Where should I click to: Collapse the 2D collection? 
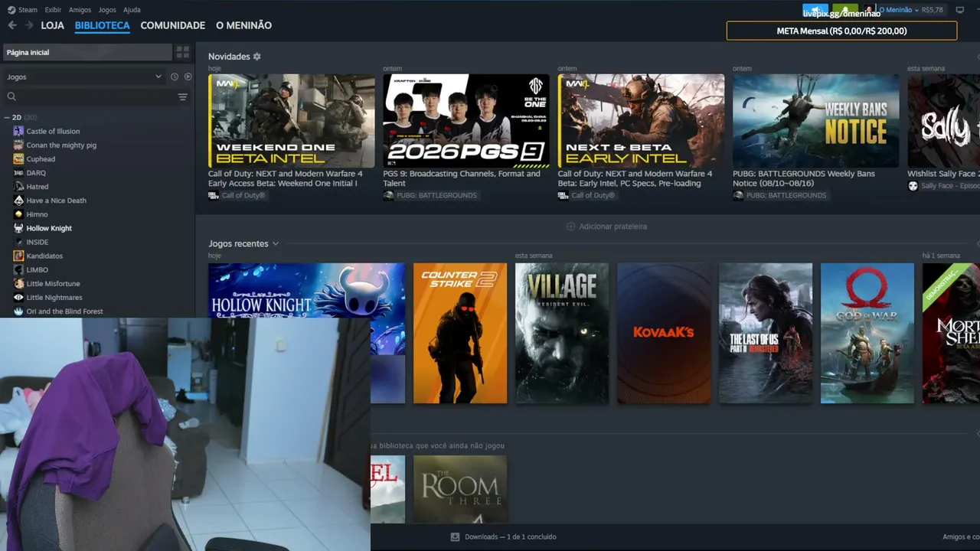7,117
